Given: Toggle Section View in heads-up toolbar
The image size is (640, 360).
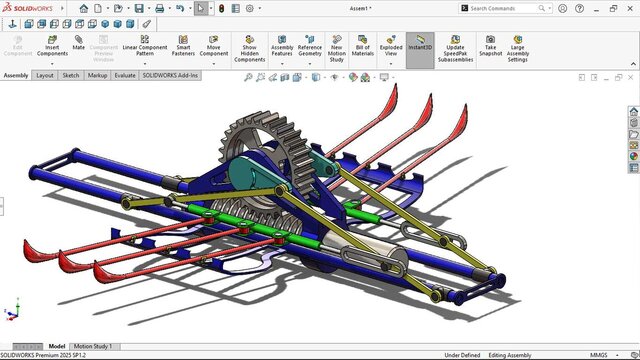Looking at the screenshot, I should (x=284, y=77).
